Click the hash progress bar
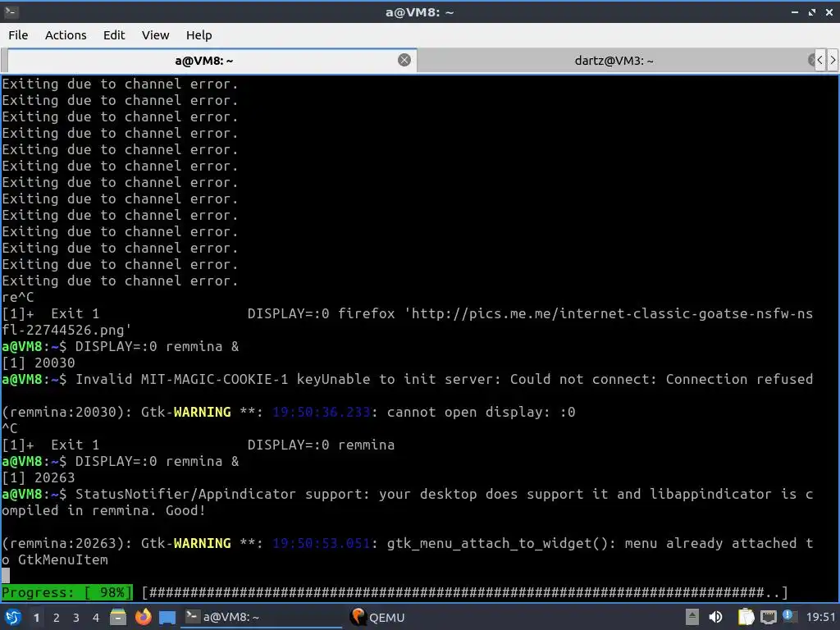 (x=465, y=592)
